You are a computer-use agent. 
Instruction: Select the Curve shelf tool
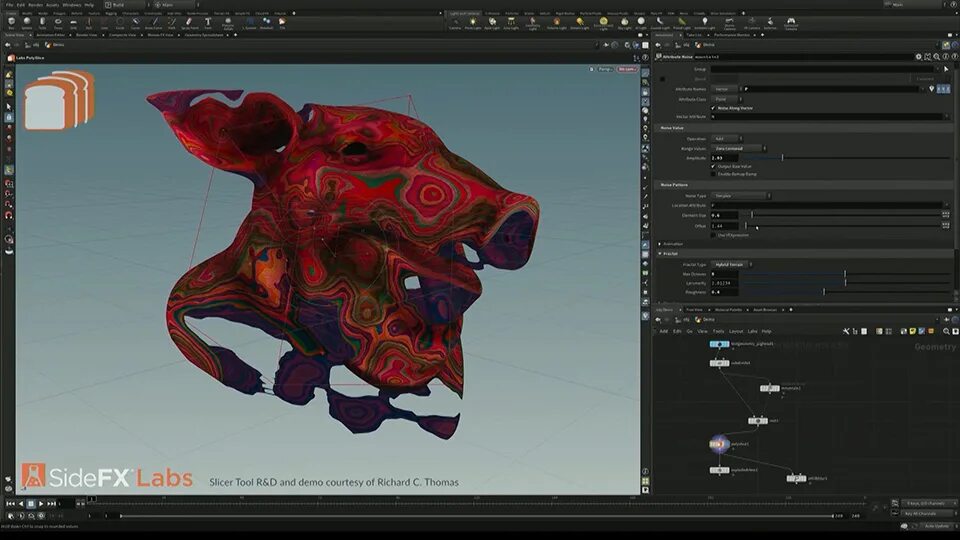coord(135,23)
